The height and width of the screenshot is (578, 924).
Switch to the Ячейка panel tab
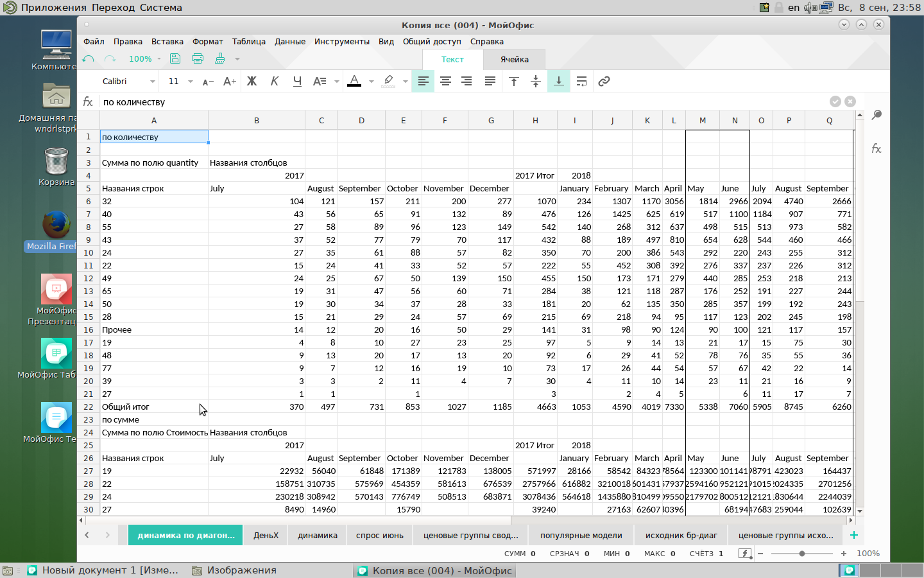click(515, 60)
